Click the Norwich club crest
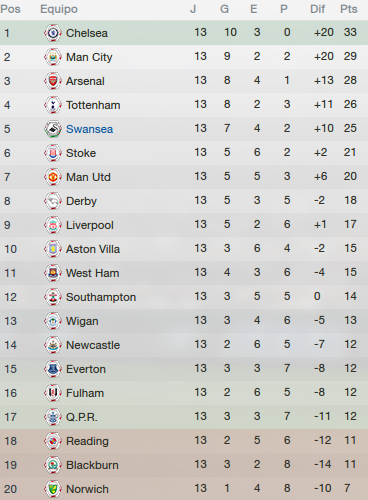The width and height of the screenshot is (368, 500). [x=53, y=489]
